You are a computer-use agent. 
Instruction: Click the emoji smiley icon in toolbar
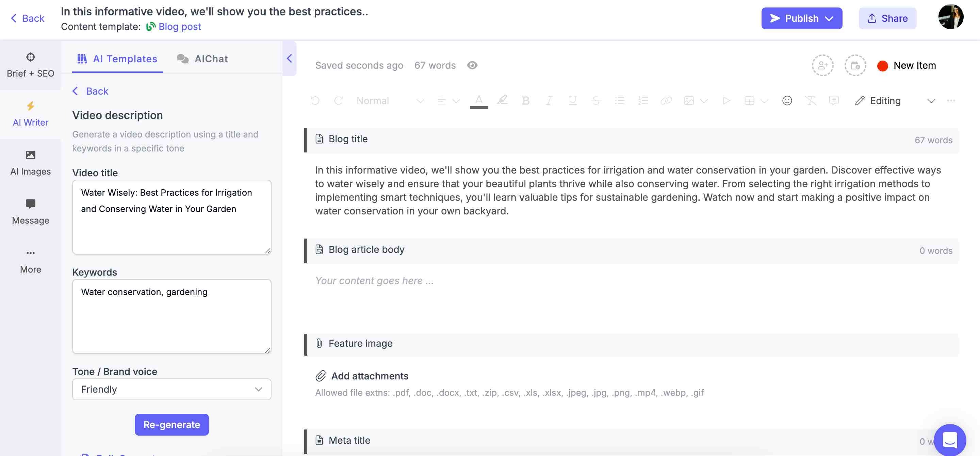click(x=787, y=101)
